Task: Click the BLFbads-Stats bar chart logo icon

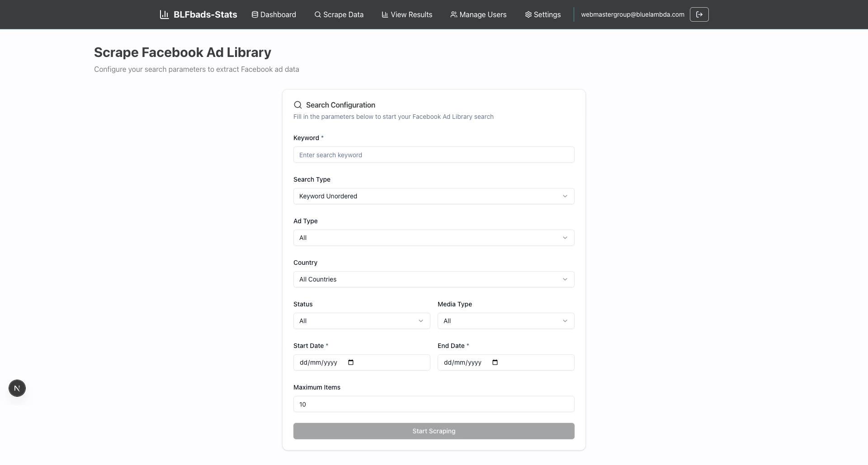Action: coord(164,14)
